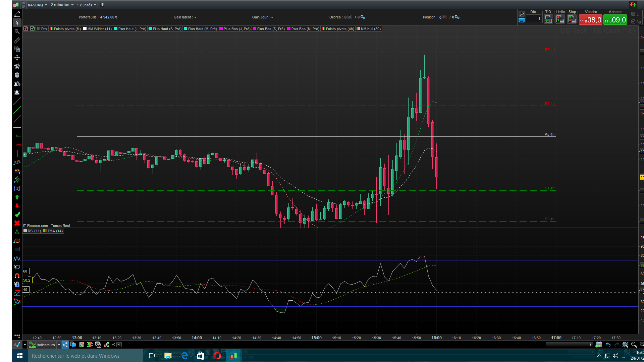Select the red cross mark tool

(17, 223)
